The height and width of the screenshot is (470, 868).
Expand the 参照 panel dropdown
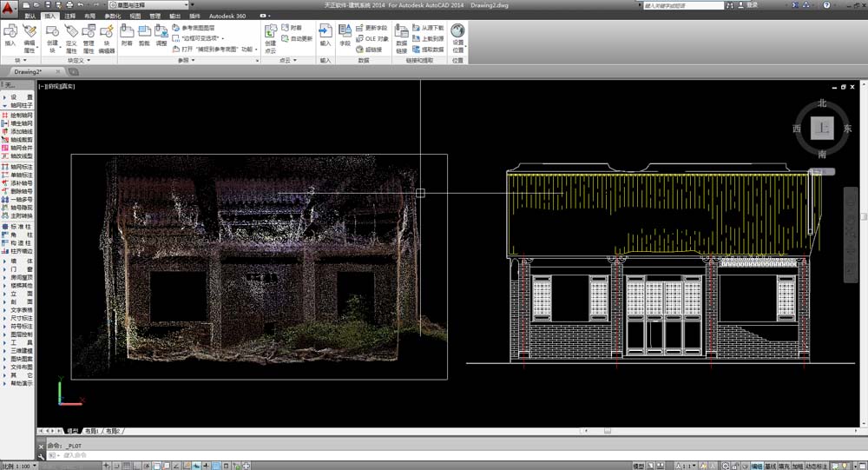(187, 60)
